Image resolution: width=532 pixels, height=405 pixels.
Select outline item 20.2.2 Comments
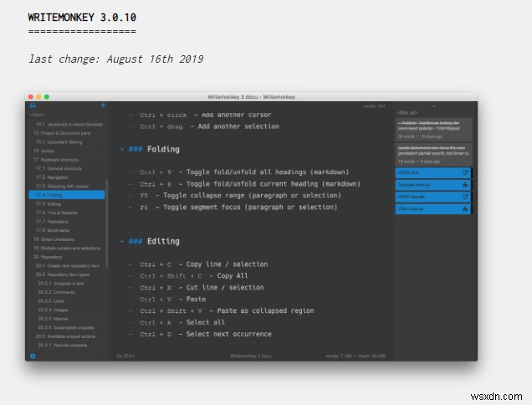click(x=56, y=292)
